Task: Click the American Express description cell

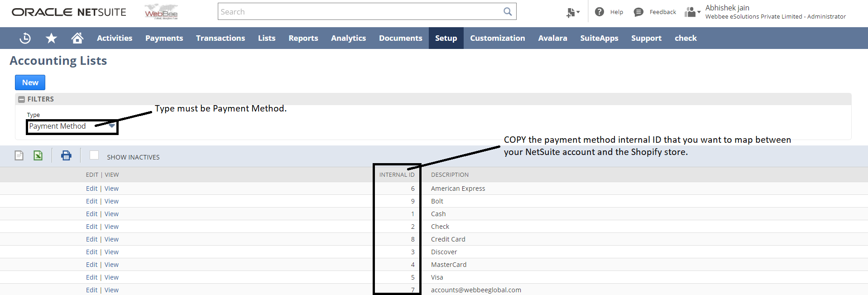Action: coord(458,189)
